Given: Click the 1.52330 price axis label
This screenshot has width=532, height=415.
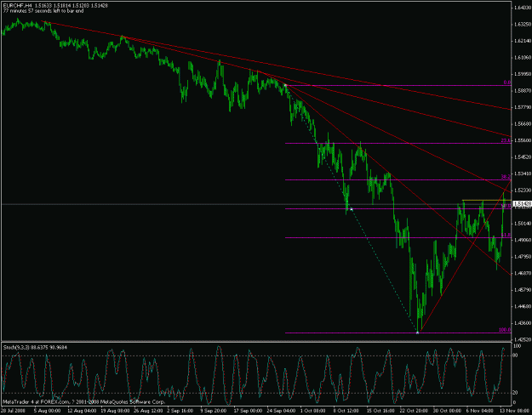Looking at the screenshot, I should point(523,190).
